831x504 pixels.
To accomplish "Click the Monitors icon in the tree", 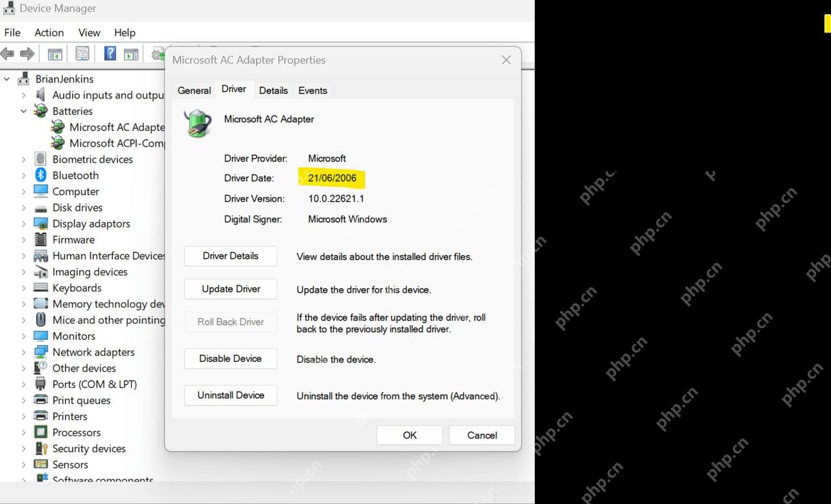I will pos(41,336).
